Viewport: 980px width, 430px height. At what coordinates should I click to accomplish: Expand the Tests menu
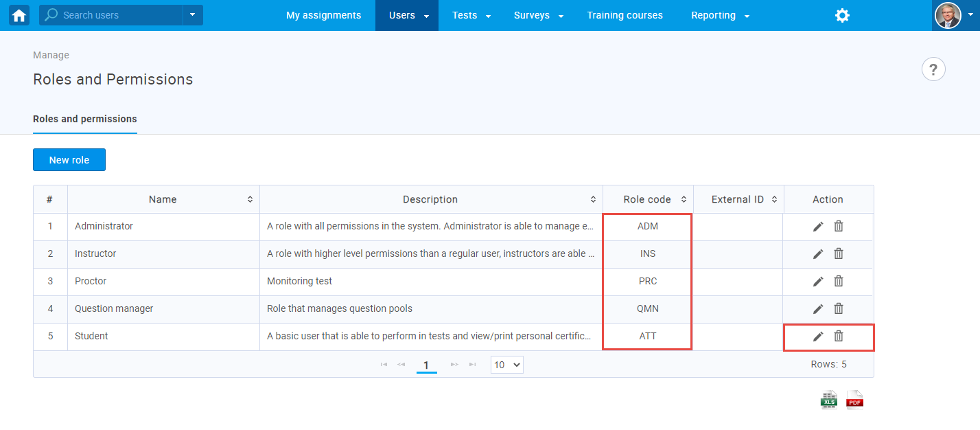pyautogui.click(x=471, y=15)
